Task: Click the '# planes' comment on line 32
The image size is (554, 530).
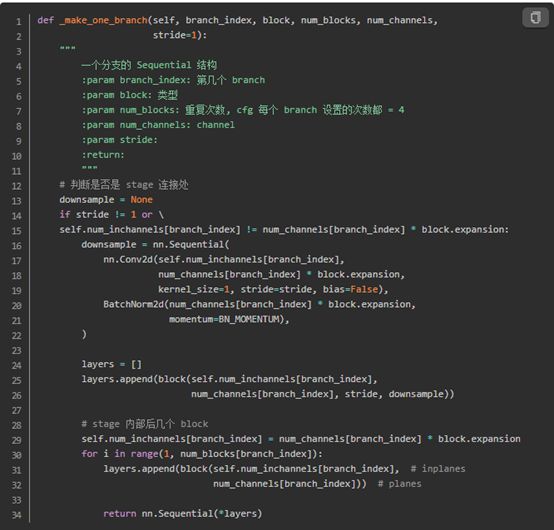Action: pyautogui.click(x=399, y=483)
